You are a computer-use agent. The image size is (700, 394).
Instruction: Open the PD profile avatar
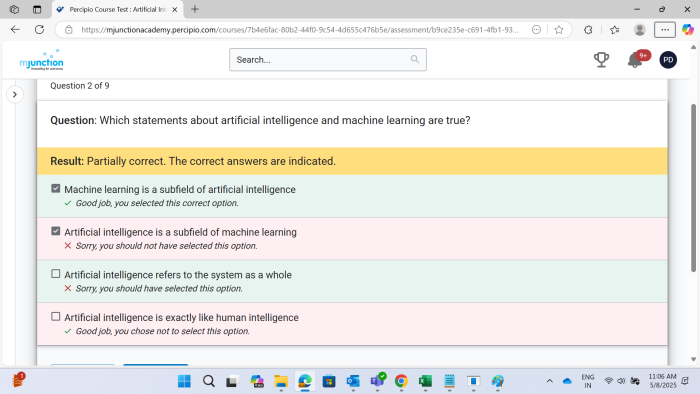pyautogui.click(x=668, y=60)
